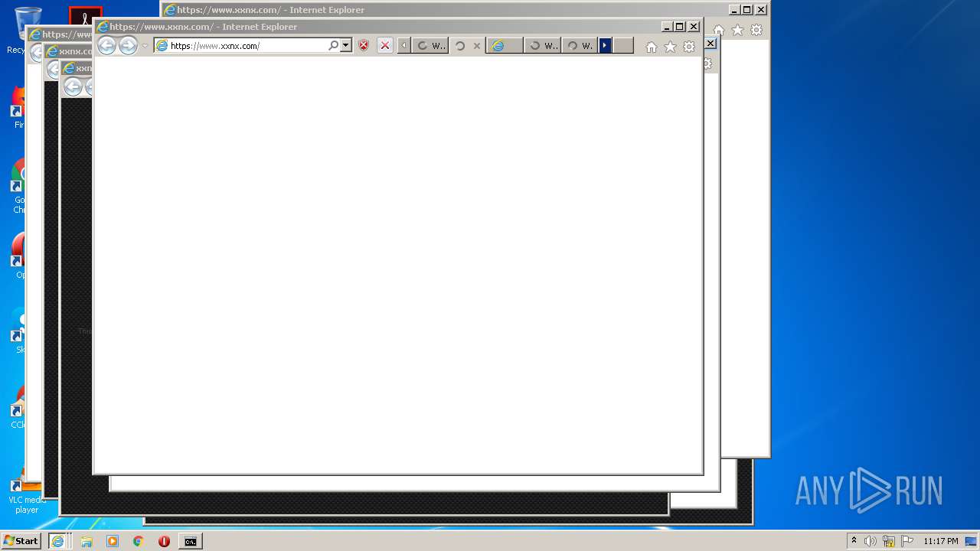Open Favorites star in front IE window

670,47
